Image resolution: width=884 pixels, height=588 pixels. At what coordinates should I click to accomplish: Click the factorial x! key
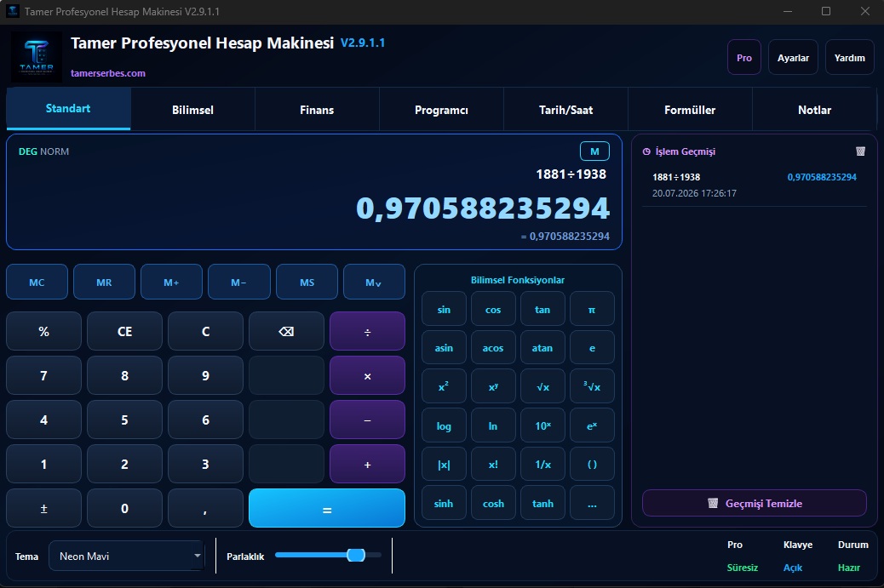pyautogui.click(x=493, y=465)
